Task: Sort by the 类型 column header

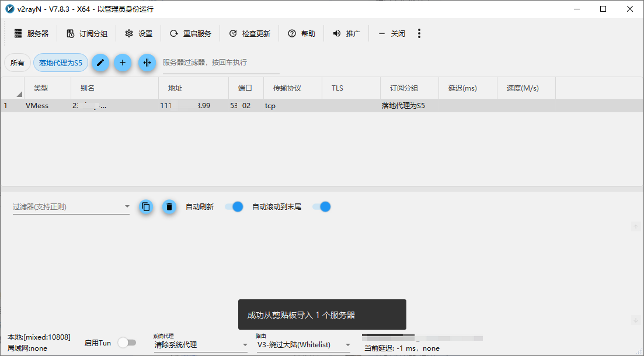Action: (48, 88)
